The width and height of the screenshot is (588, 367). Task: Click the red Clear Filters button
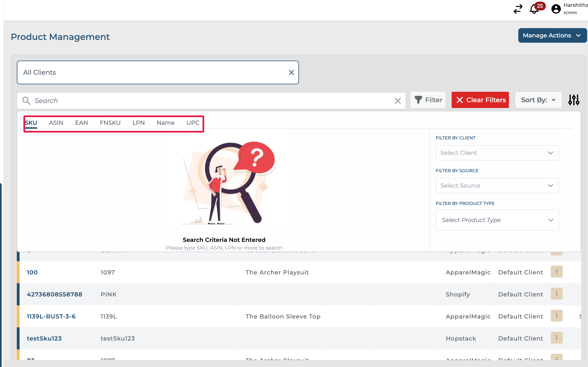(480, 100)
